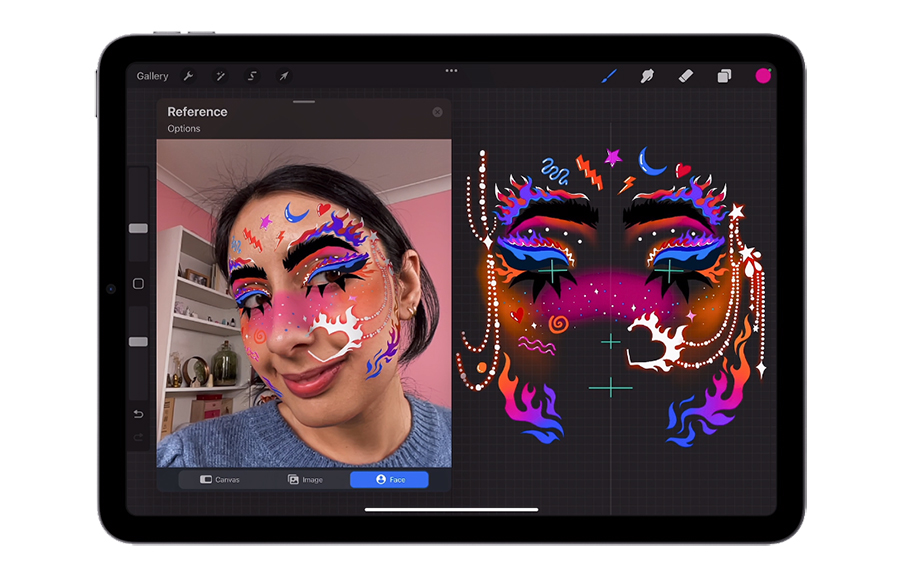900x579 pixels.
Task: Open the Layers panel
Action: tap(724, 76)
